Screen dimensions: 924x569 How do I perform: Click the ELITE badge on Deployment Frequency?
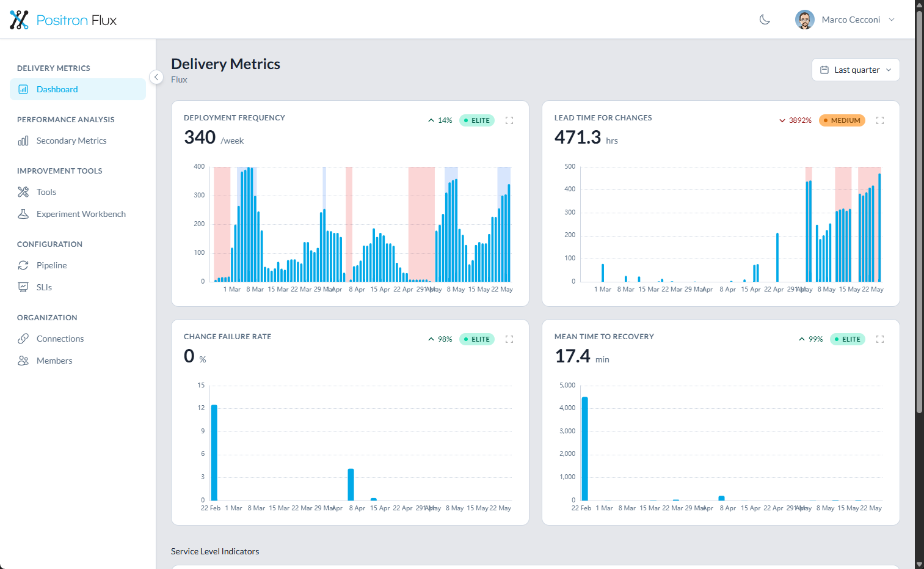477,120
